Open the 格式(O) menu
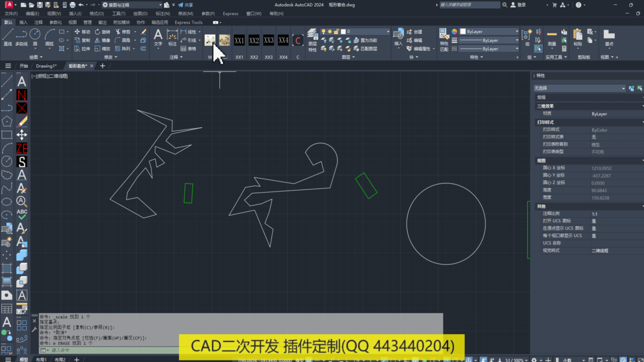This screenshot has width=644, height=362. click(97, 14)
